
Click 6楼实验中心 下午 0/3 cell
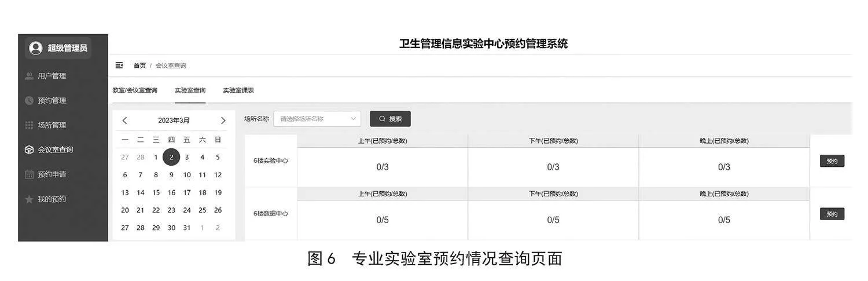click(x=553, y=167)
